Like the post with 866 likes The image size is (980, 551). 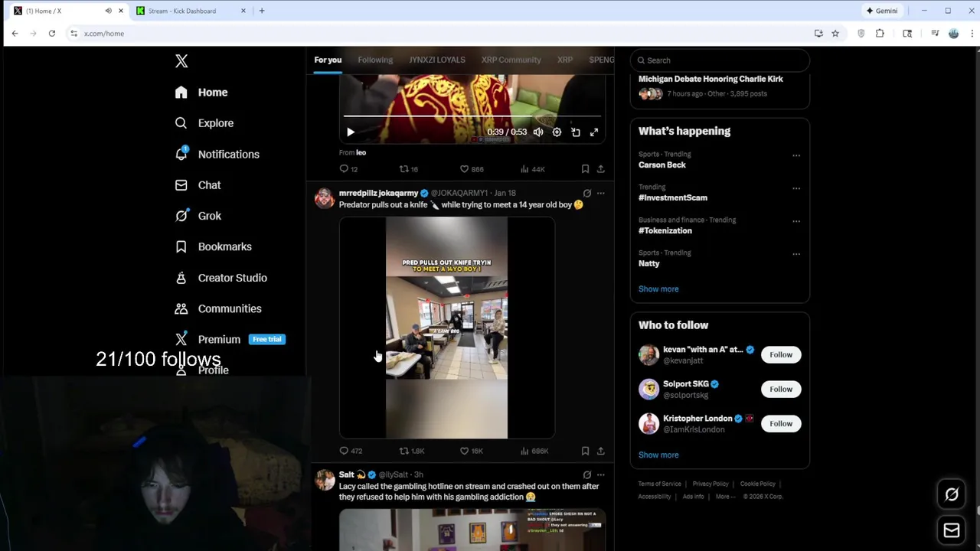click(472, 169)
